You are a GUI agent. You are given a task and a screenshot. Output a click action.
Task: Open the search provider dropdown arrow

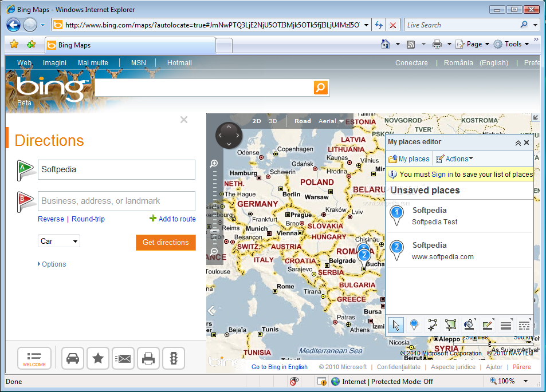[x=535, y=25]
